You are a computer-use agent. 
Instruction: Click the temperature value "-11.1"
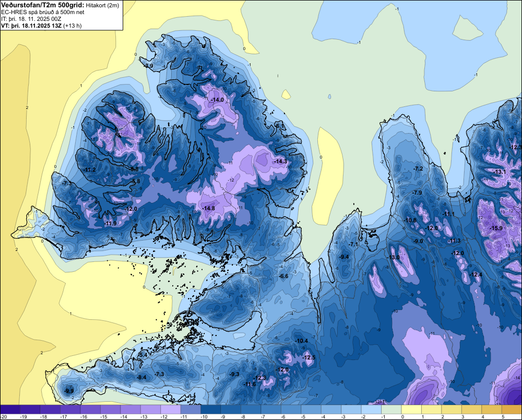(448, 214)
